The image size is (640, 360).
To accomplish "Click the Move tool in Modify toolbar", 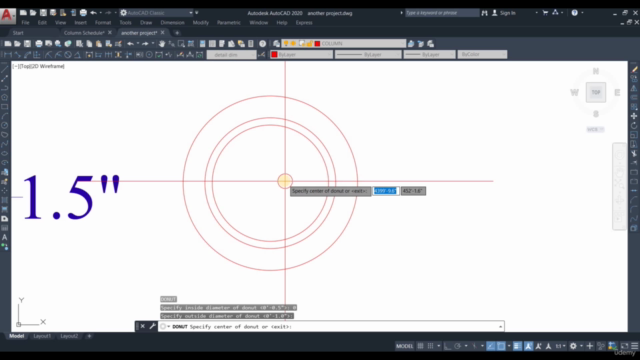I will click(634, 116).
